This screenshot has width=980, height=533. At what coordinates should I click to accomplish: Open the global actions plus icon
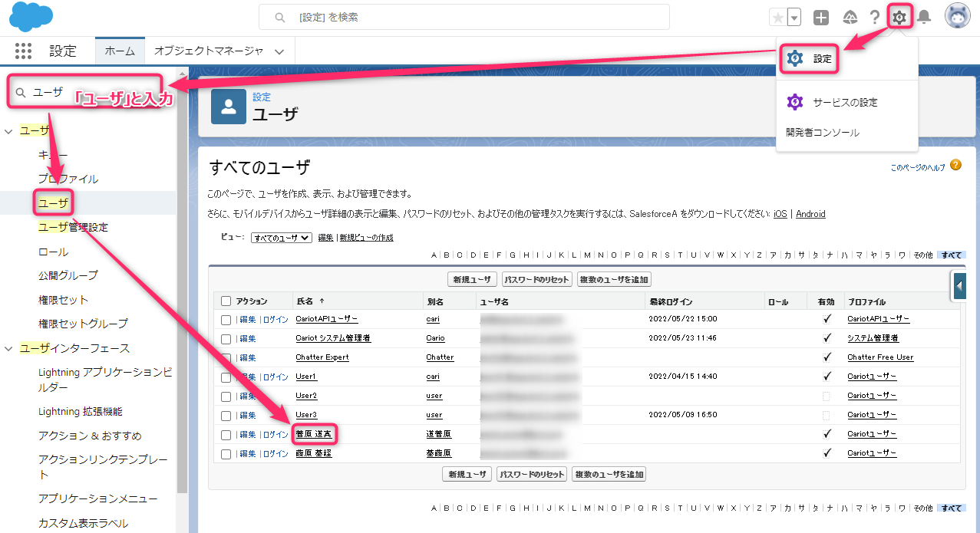point(821,17)
